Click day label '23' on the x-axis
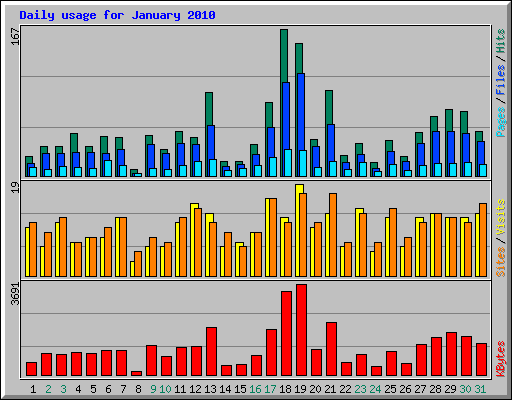The width and height of the screenshot is (512, 400). 360,389
